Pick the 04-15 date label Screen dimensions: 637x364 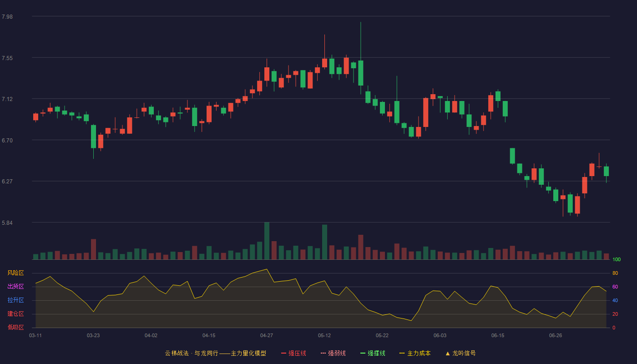[x=209, y=335]
